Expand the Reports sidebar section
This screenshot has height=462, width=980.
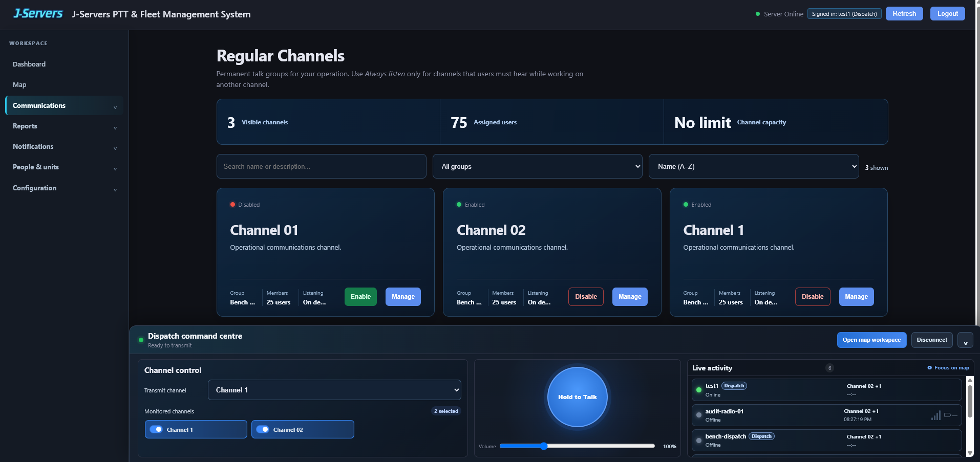tap(65, 126)
